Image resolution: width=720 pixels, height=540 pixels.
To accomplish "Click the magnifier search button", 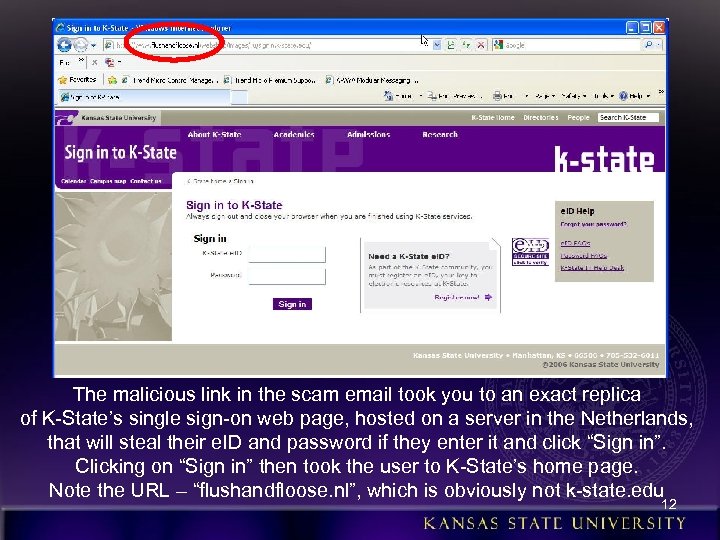I will point(648,45).
